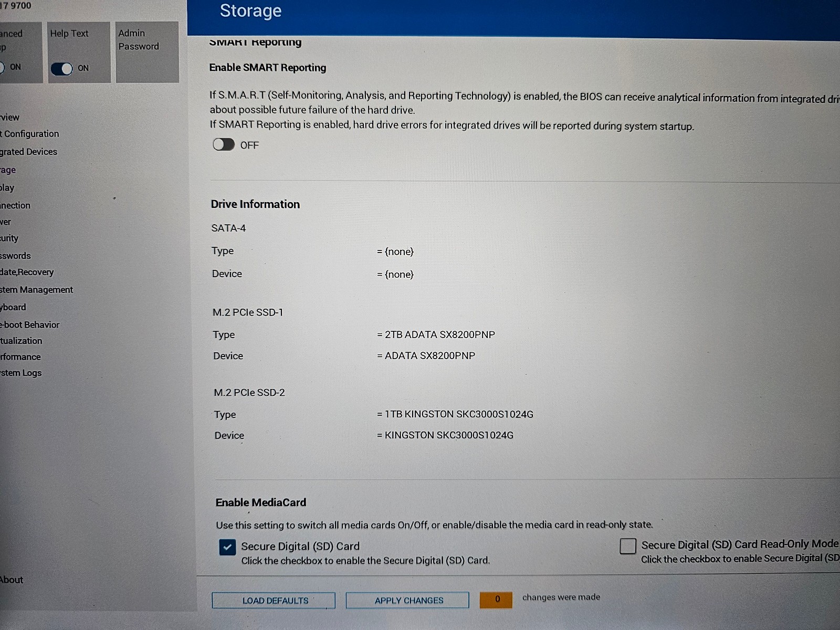840x630 pixels.
Task: Click the Enable SMART Reporting label
Action: tap(268, 67)
